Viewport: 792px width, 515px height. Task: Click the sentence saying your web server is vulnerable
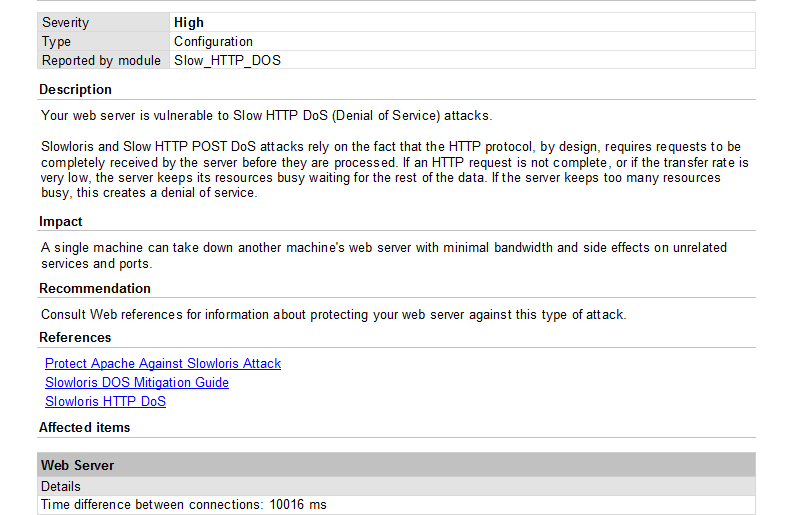pos(266,115)
